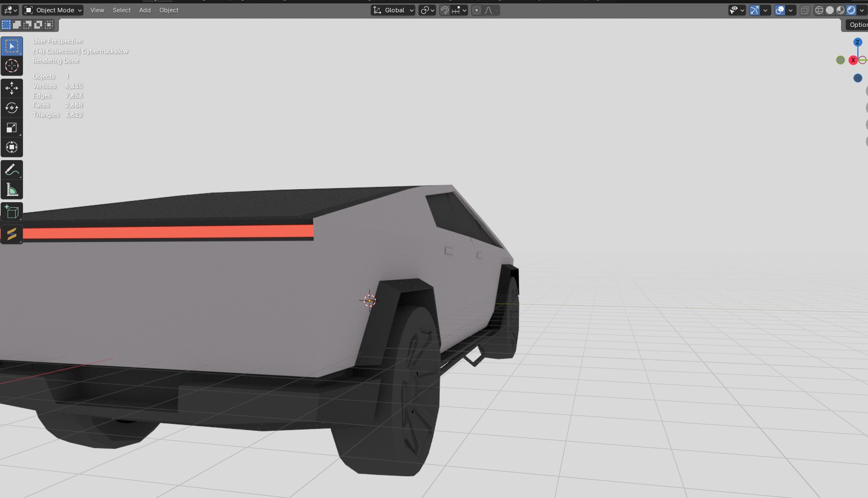Expand the overlays options arrow
Image resolution: width=868 pixels, height=498 pixels.
(791, 10)
